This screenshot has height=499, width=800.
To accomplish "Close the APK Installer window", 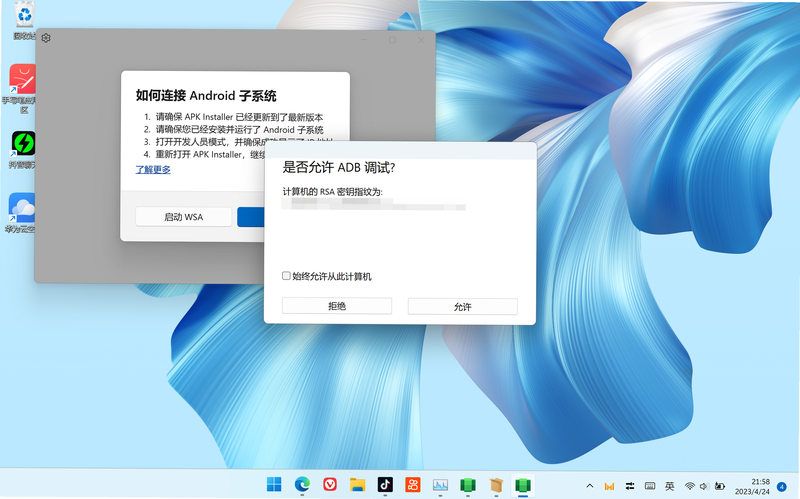I will [x=421, y=40].
